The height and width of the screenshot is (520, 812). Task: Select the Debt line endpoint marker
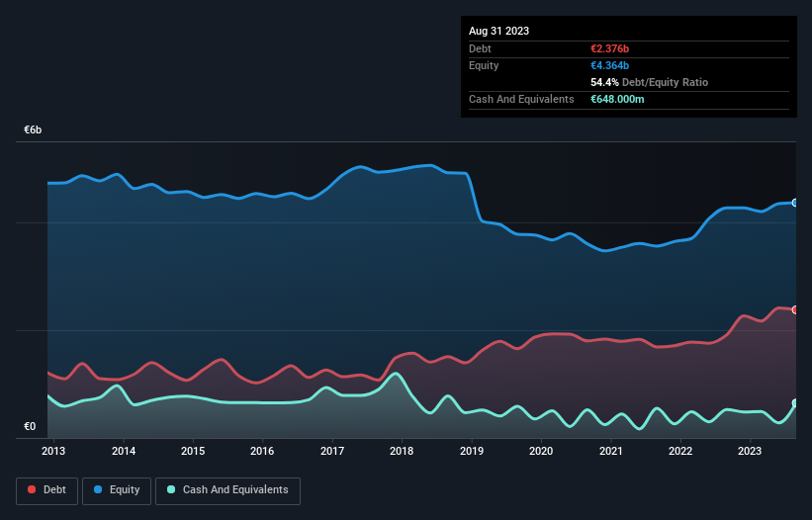pos(795,310)
